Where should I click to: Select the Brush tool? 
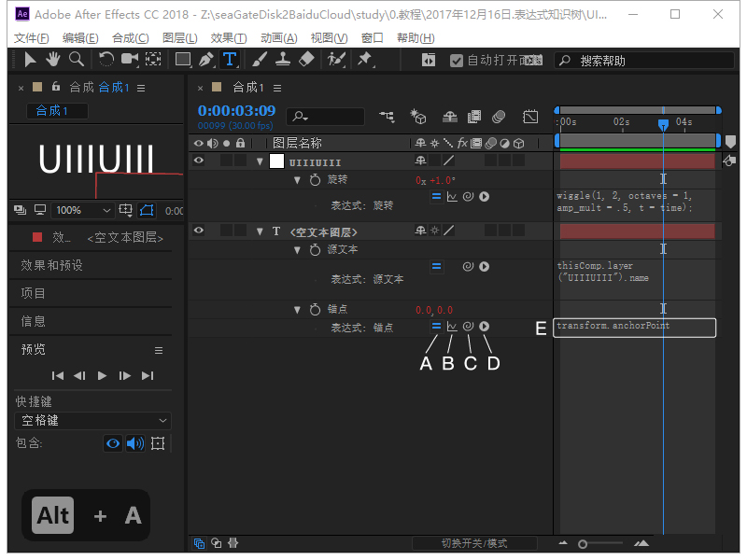pyautogui.click(x=258, y=60)
